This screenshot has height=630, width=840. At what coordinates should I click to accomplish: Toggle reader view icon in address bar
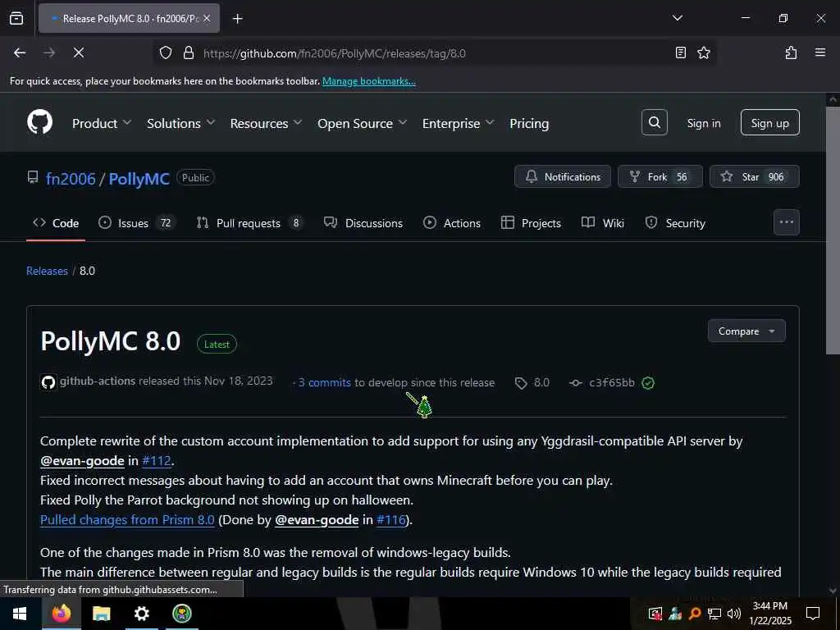pos(680,52)
